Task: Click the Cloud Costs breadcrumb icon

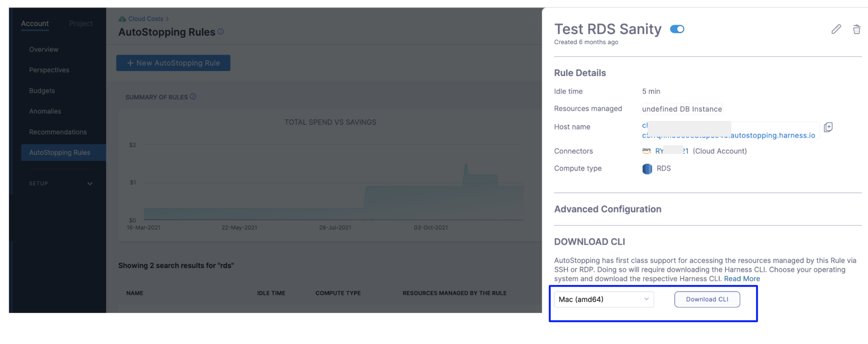Action: coord(122,19)
